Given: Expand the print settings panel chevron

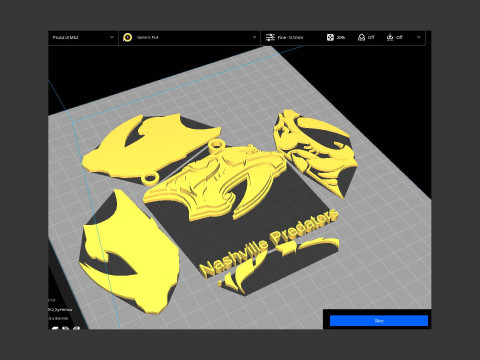Looking at the screenshot, I should pos(419,37).
